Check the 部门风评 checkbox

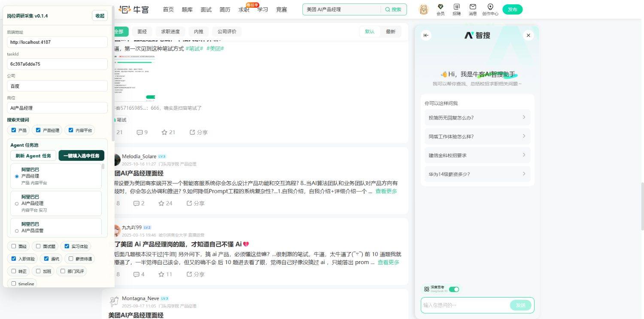click(63, 271)
